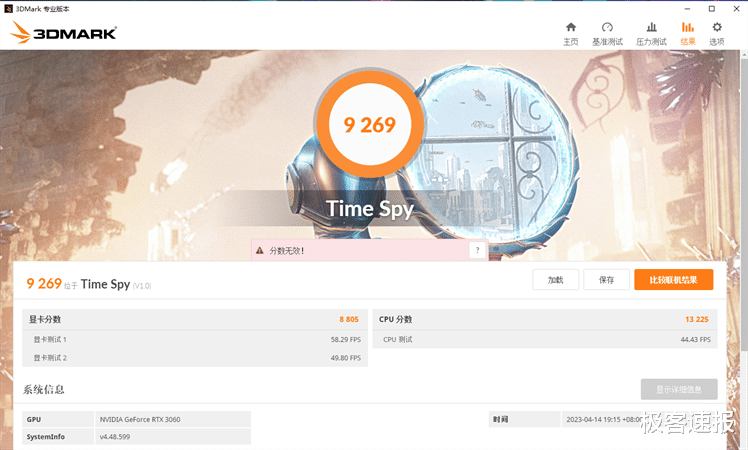Click the invalid score (分数无效!) warning text
Viewport: 748px width, 450px height.
pyautogui.click(x=286, y=251)
